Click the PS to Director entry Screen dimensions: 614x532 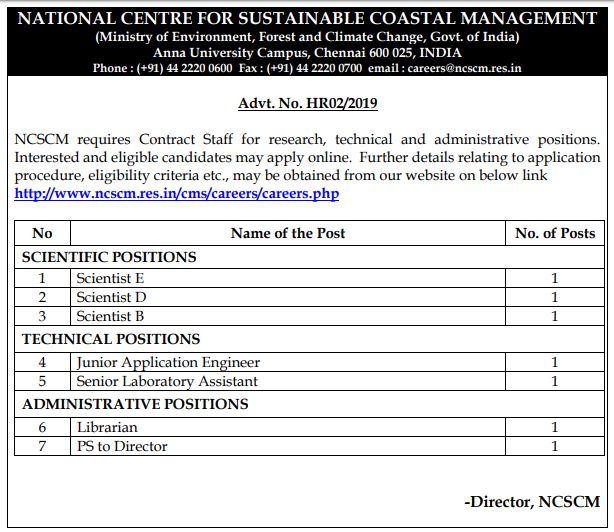[x=122, y=446]
